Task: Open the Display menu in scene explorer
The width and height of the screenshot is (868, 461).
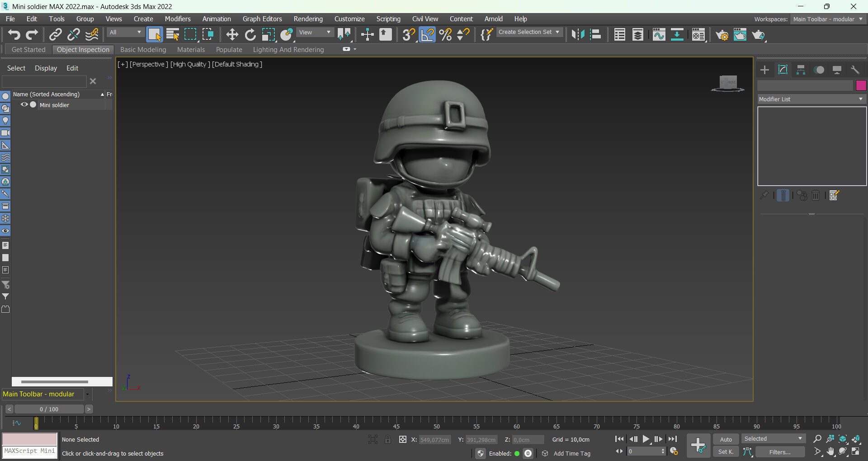Action: tap(46, 68)
